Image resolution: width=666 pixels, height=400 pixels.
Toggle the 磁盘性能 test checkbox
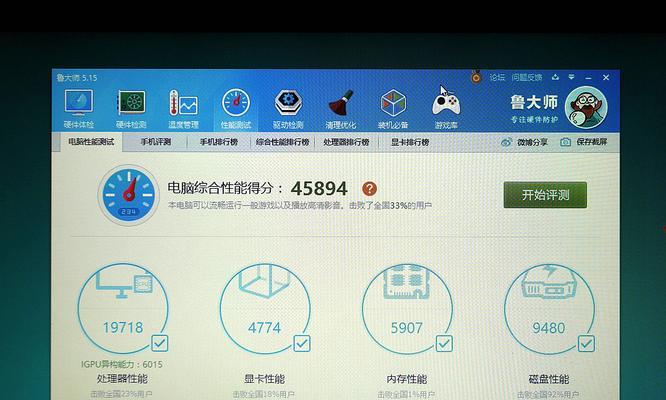tap(586, 343)
